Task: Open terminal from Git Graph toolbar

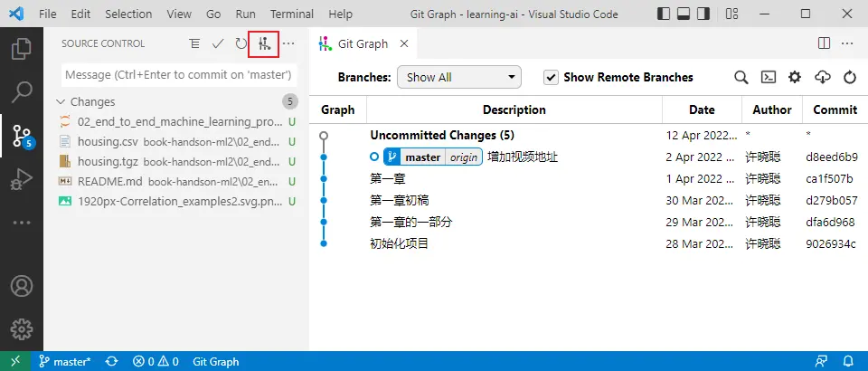Action: pos(768,78)
